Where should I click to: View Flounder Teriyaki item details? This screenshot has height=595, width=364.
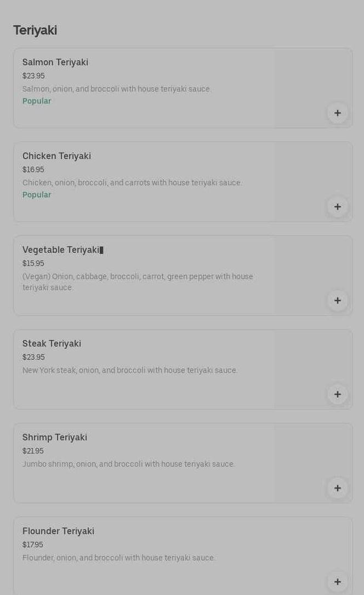(x=58, y=531)
